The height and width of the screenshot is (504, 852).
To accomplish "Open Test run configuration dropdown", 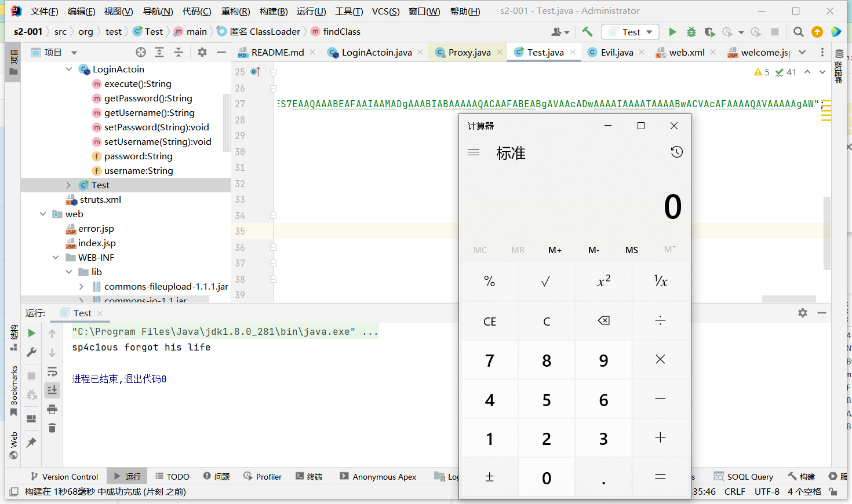I will pos(631,32).
